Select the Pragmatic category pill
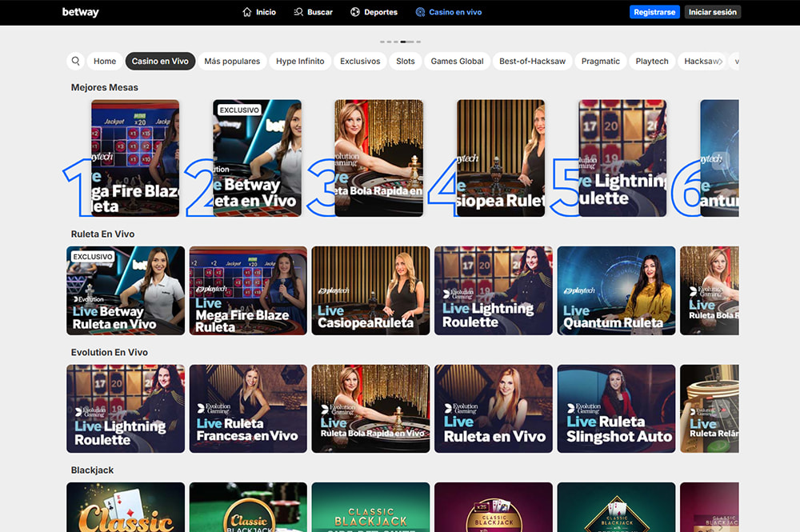The height and width of the screenshot is (532, 800). coord(601,62)
